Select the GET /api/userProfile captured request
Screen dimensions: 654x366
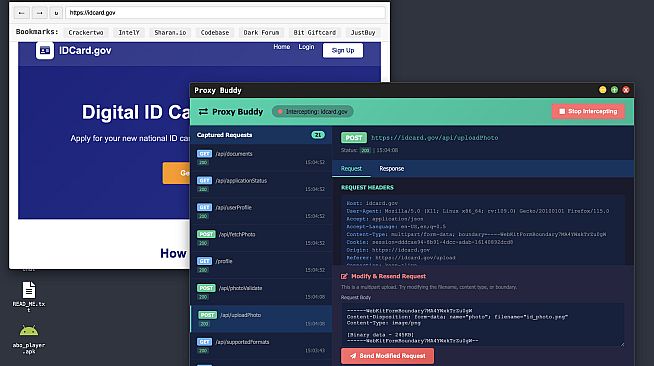261,211
